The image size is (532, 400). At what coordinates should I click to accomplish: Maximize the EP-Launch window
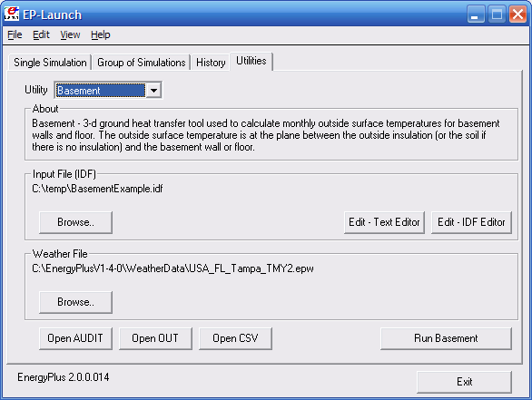point(497,15)
